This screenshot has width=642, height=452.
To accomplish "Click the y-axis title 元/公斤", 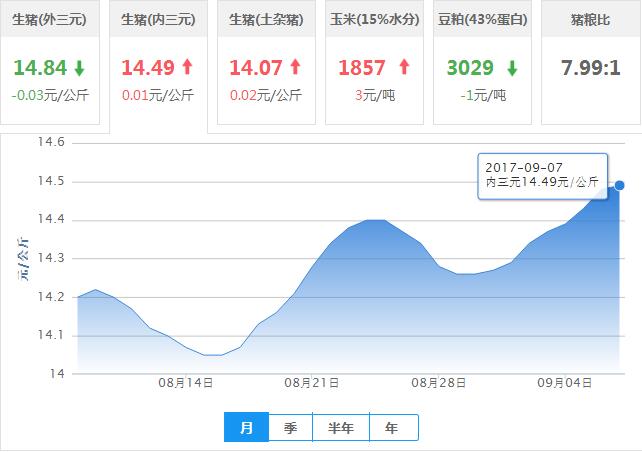I will click(23, 259).
